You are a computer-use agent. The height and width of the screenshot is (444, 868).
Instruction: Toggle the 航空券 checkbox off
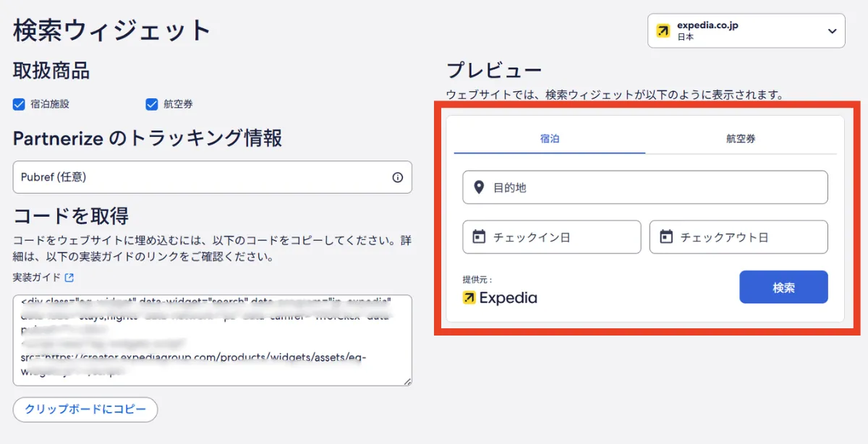click(x=150, y=104)
